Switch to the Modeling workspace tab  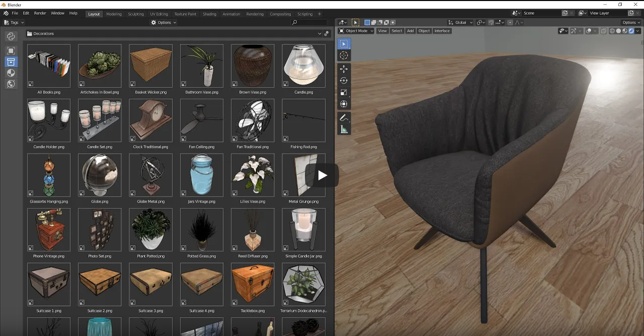pyautogui.click(x=114, y=14)
